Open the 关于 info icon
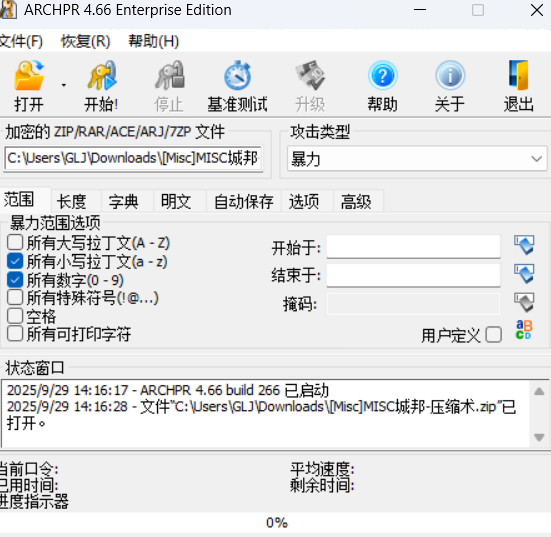The image size is (551, 537). [x=450, y=76]
